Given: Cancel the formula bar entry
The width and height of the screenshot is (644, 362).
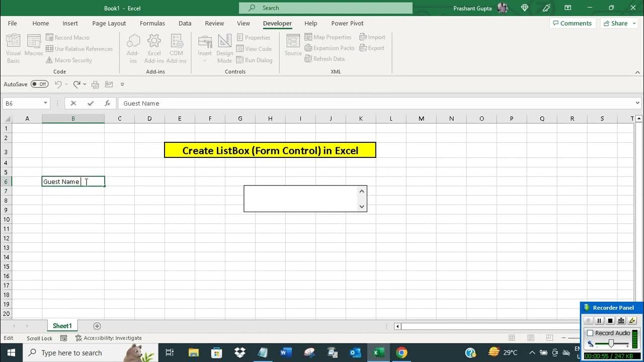Looking at the screenshot, I should [x=73, y=103].
